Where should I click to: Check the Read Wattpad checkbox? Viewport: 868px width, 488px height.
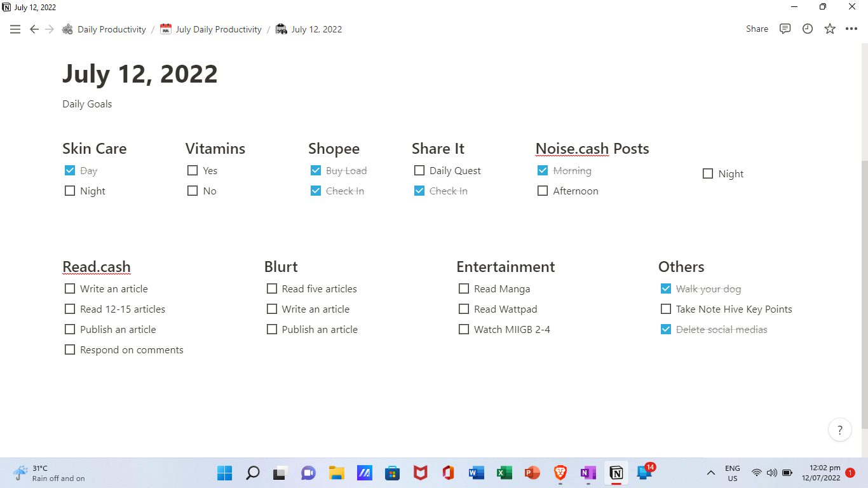coord(464,309)
